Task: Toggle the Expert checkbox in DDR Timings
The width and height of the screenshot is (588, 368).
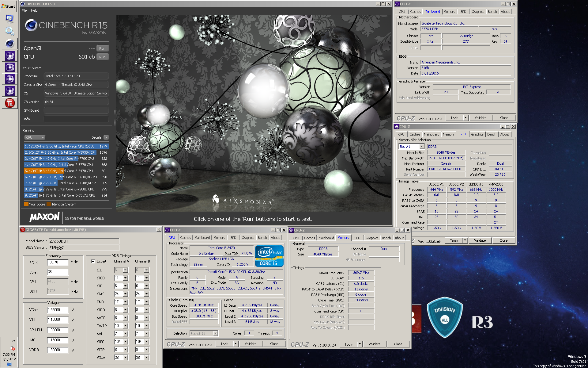Action: pos(93,262)
